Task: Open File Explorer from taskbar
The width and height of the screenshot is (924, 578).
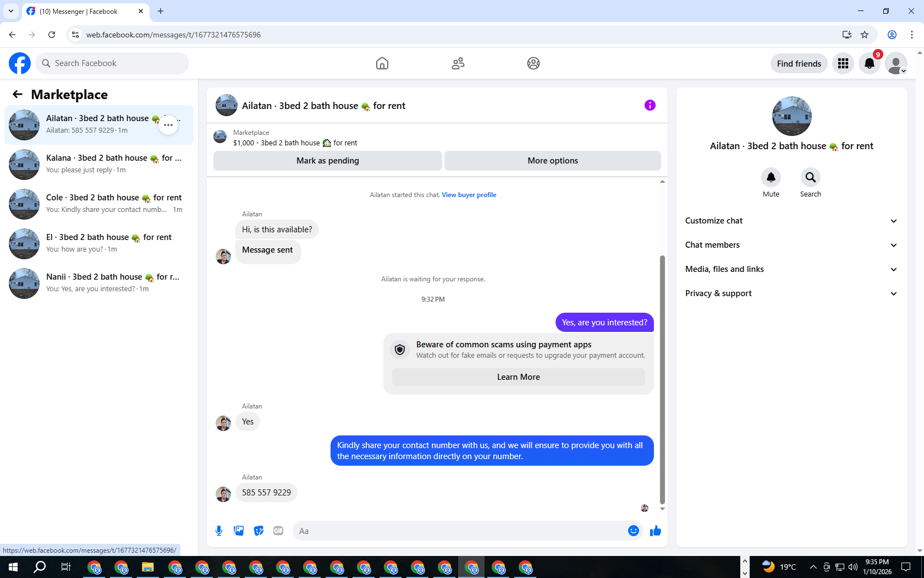Action: point(147,567)
